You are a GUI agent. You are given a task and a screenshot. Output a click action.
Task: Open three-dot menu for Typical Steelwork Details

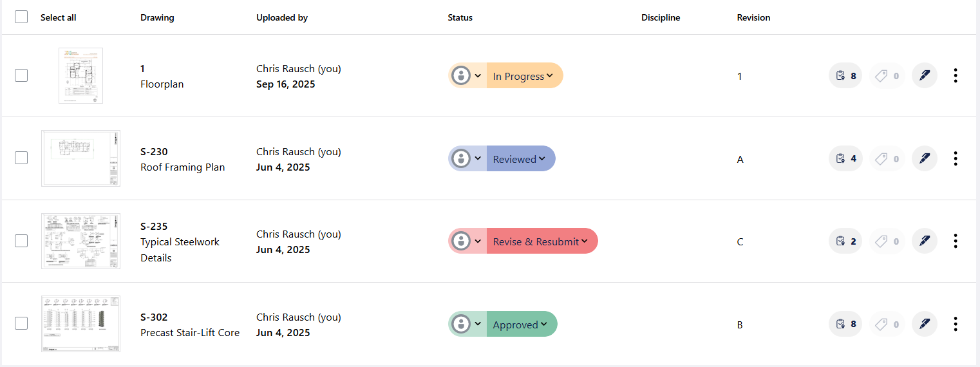point(956,241)
